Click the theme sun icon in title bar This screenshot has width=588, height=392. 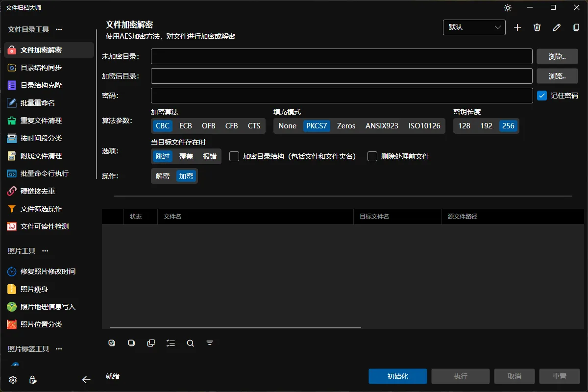click(x=508, y=7)
